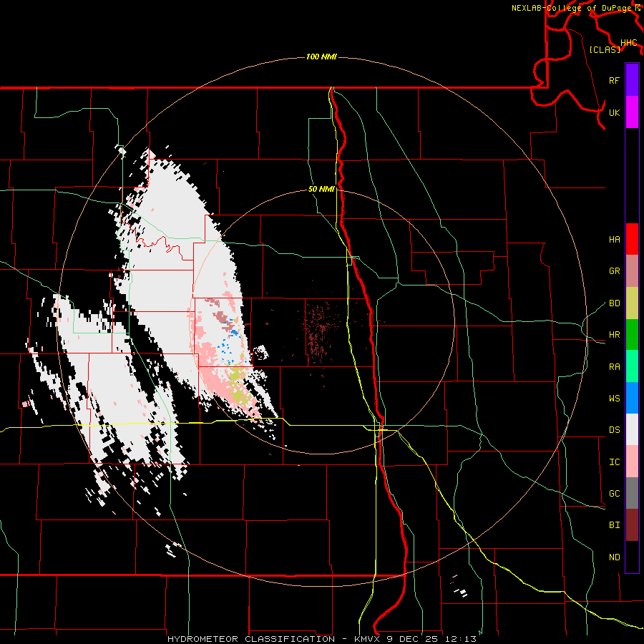
Task: Click the RA light green legend swatch
Action: point(632,366)
